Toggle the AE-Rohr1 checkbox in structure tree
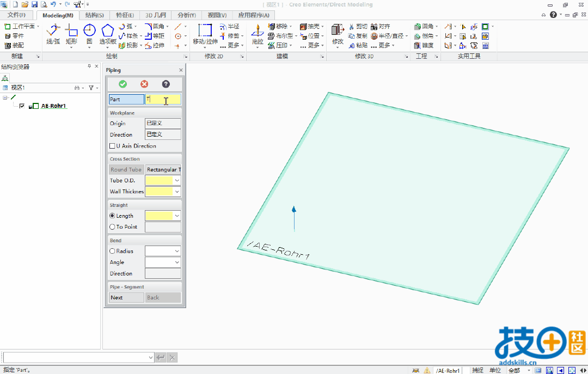Viewport: 588px width, 374px height. point(22,106)
